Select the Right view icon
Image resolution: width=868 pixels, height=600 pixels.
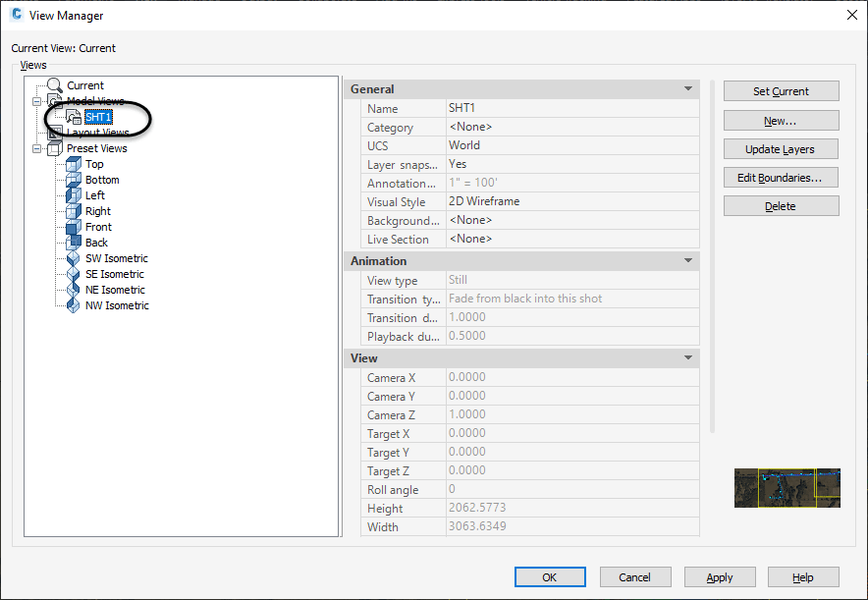(71, 211)
